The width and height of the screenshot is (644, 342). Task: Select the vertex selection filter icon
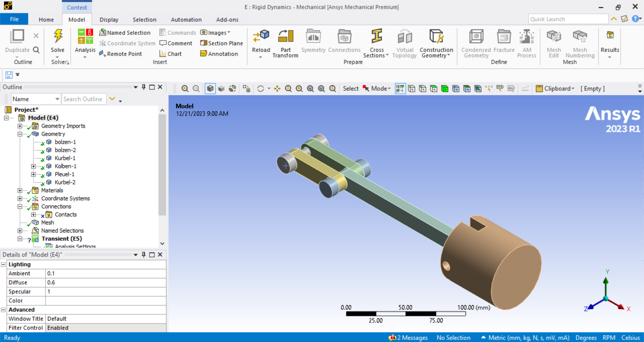pyautogui.click(x=412, y=89)
